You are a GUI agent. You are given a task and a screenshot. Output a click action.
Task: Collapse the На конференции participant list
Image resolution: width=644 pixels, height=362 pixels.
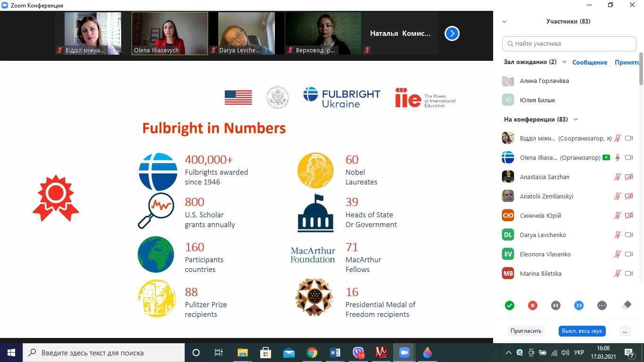(575, 120)
